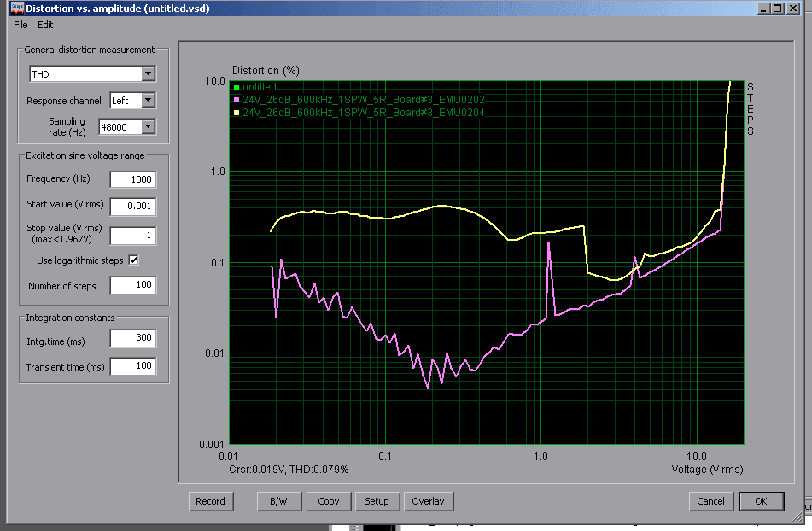Click the green untitled legend marker
This screenshot has width=812, height=531.
tap(237, 87)
